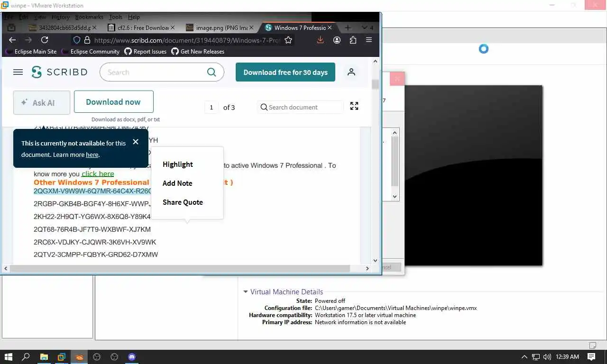Open the Firefox extensions puzzle icon
The width and height of the screenshot is (607, 364).
353,40
